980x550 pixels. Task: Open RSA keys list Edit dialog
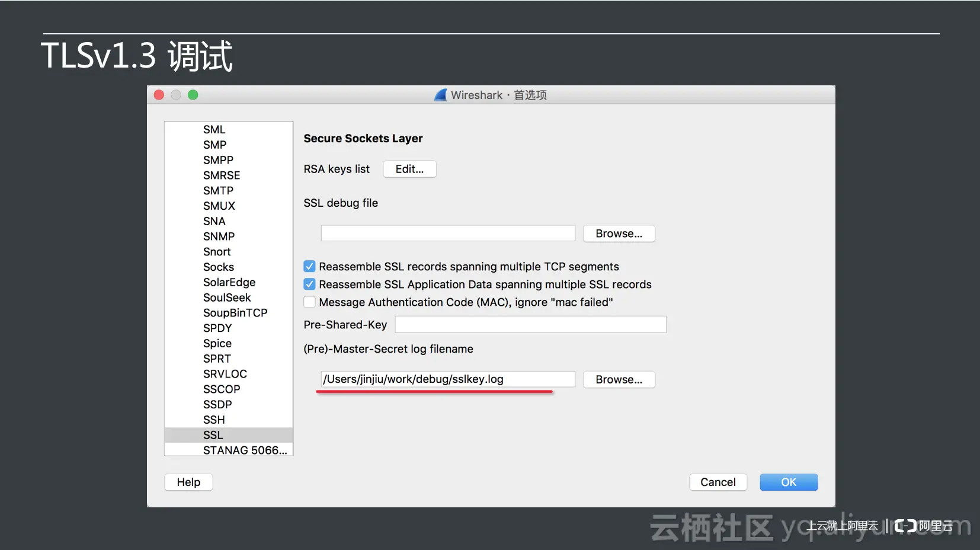(x=409, y=169)
